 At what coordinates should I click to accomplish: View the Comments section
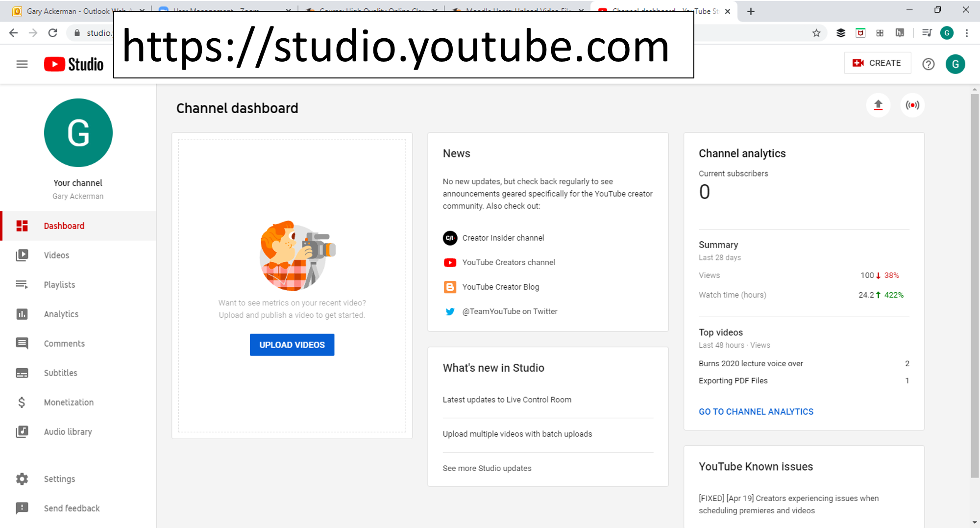coord(64,343)
